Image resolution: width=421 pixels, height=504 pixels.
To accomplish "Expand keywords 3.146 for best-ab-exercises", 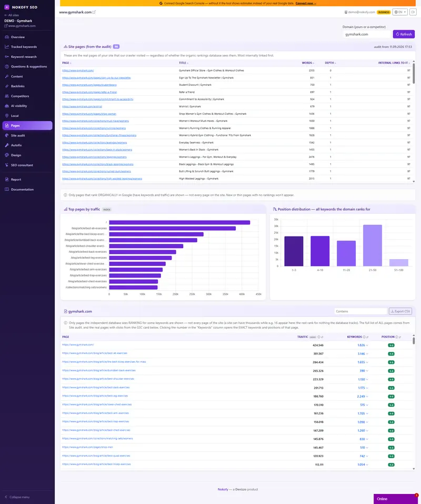I will coord(363,353).
